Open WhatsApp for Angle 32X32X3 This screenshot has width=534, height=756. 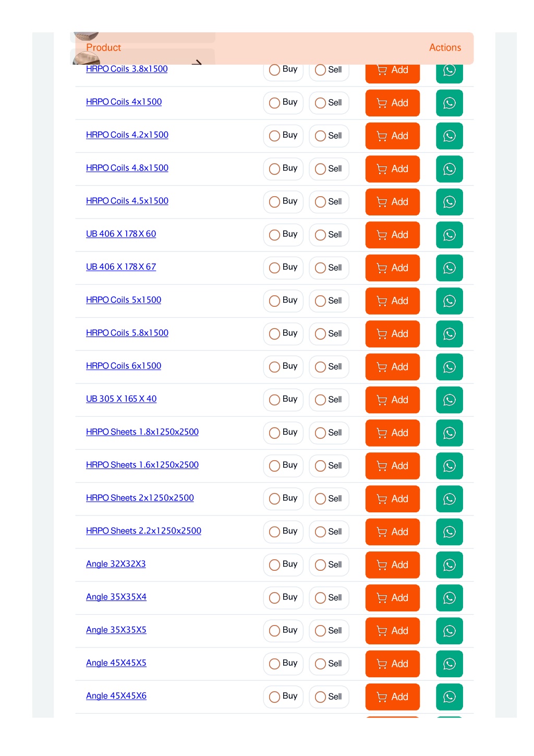449,565
